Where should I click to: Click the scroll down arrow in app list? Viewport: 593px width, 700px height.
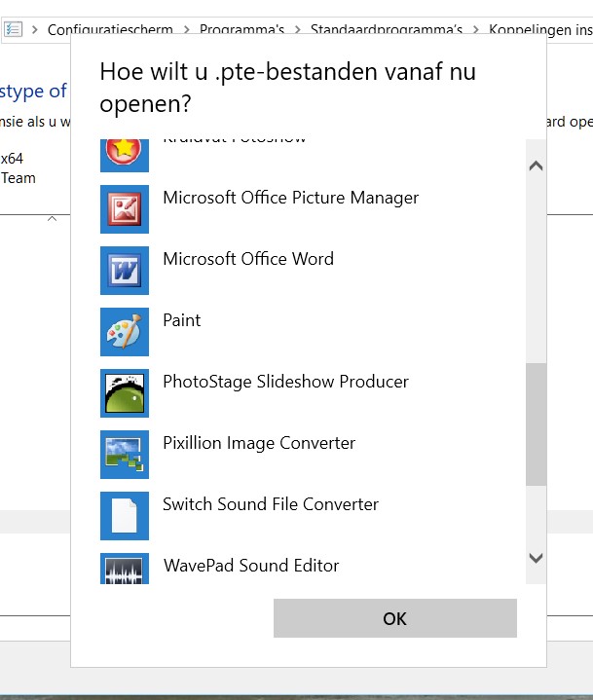click(536, 558)
